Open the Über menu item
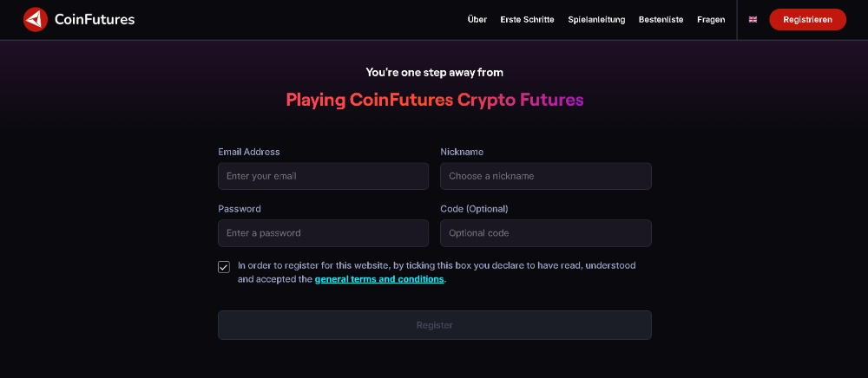Image resolution: width=868 pixels, height=378 pixels. click(x=477, y=19)
